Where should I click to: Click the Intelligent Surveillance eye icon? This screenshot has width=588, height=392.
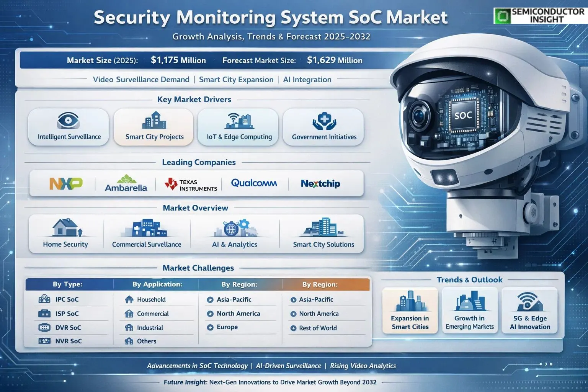[x=68, y=121]
